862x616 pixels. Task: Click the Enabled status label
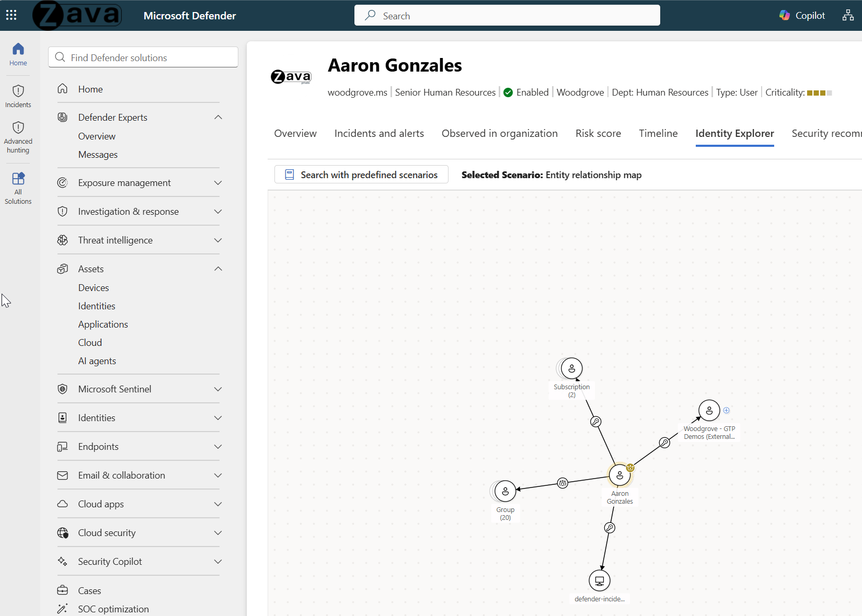(x=533, y=92)
